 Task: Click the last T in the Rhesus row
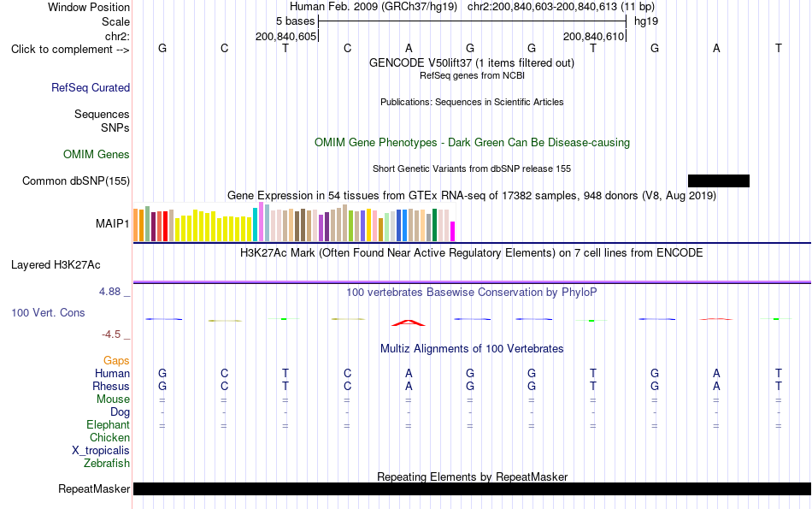coord(779,386)
